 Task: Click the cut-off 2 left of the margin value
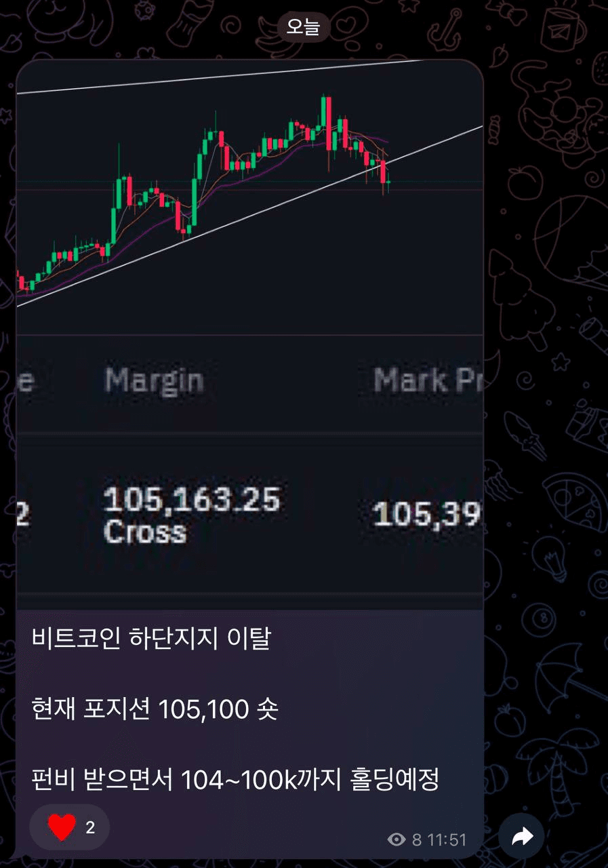click(x=22, y=515)
